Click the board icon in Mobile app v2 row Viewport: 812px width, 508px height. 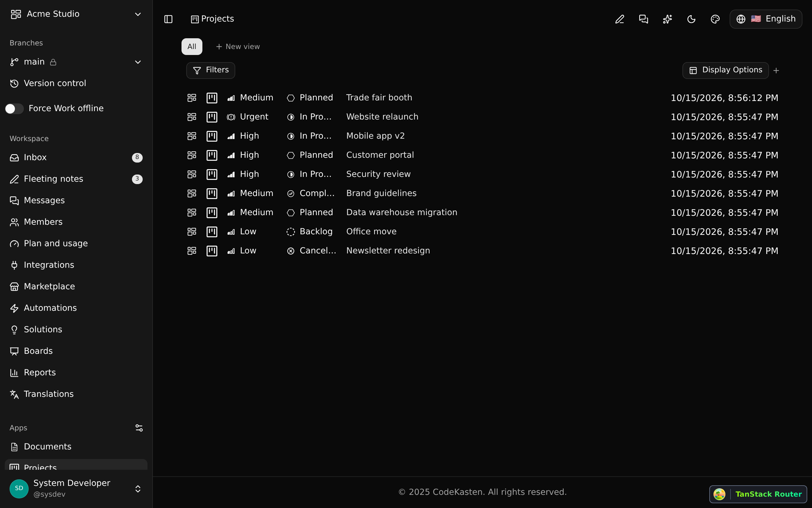212,136
